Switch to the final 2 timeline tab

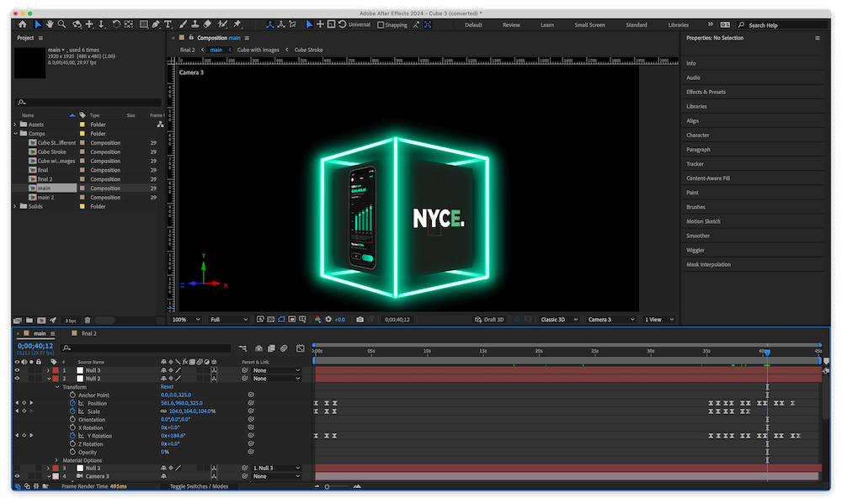point(88,333)
